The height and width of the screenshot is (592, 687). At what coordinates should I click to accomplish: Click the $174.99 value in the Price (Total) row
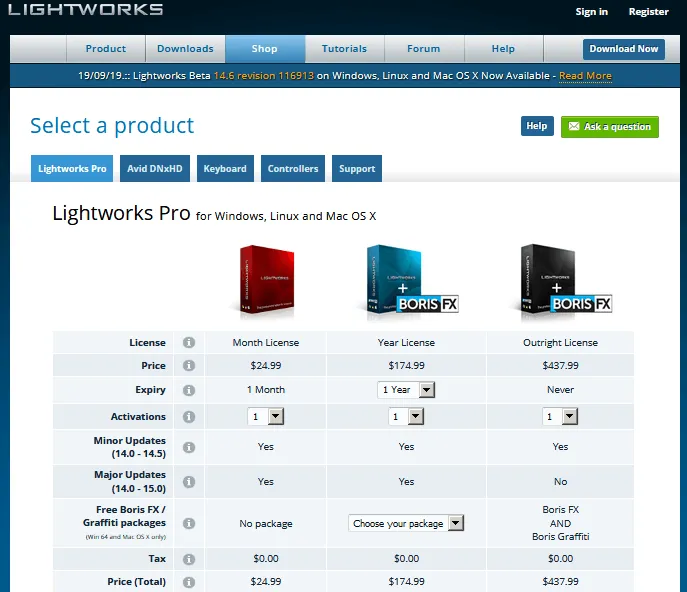coord(406,581)
